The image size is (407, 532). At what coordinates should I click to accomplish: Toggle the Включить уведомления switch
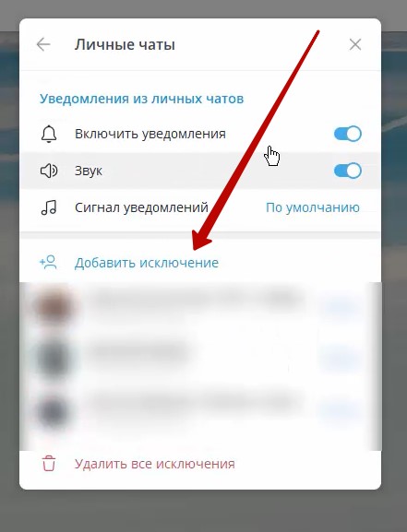[348, 134]
